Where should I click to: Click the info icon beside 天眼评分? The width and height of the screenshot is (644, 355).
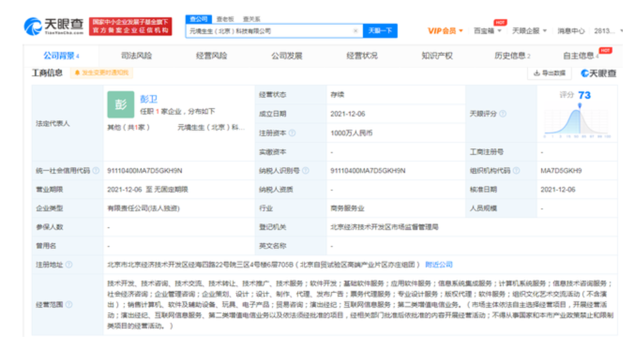tap(503, 114)
